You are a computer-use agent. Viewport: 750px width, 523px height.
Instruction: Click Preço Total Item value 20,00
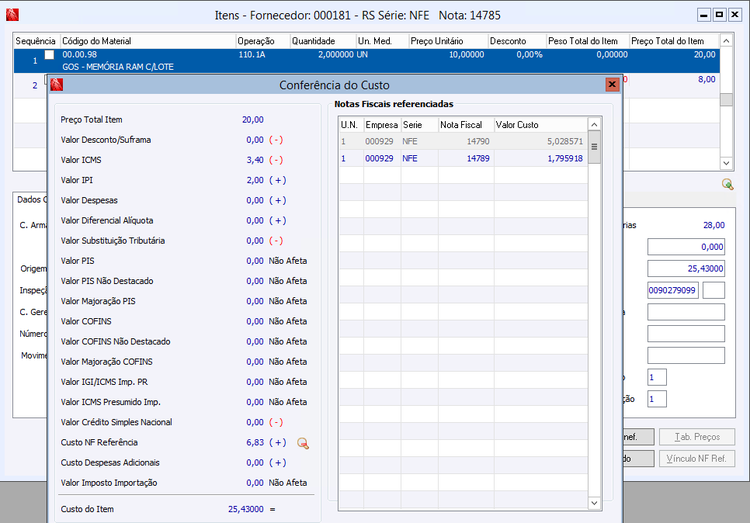point(253,120)
